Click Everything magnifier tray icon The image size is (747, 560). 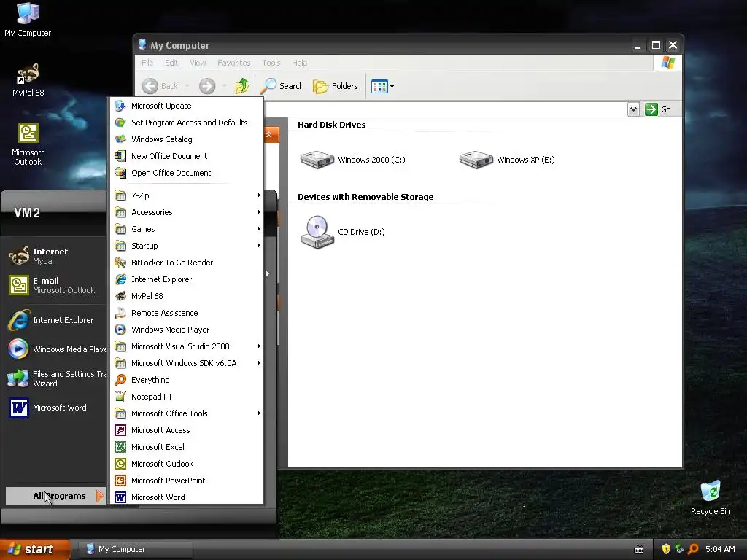coord(694,549)
